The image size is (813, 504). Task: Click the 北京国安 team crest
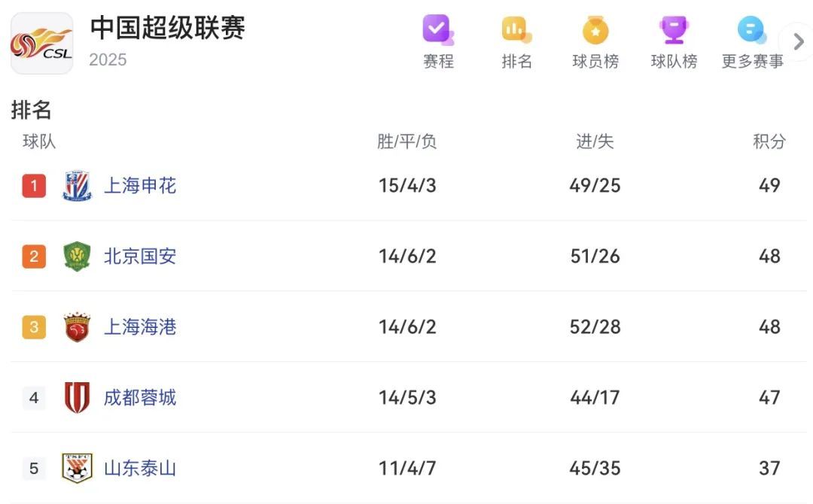(x=77, y=257)
